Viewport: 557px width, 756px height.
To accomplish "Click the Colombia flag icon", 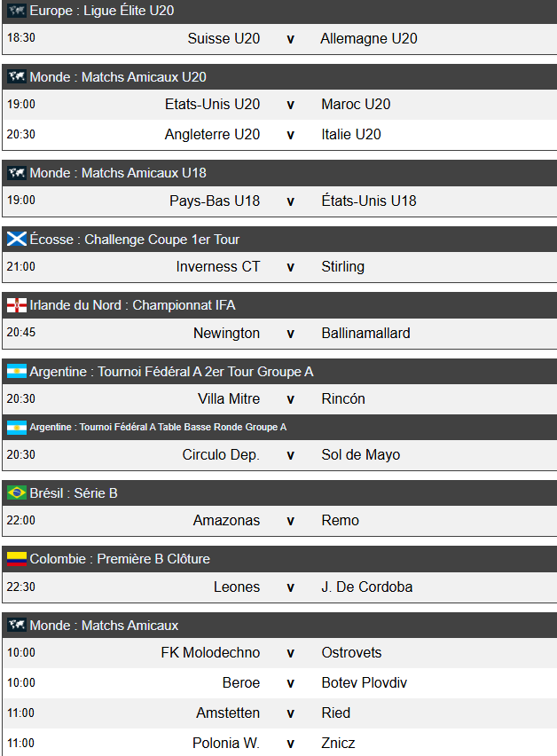I will 16,559.
